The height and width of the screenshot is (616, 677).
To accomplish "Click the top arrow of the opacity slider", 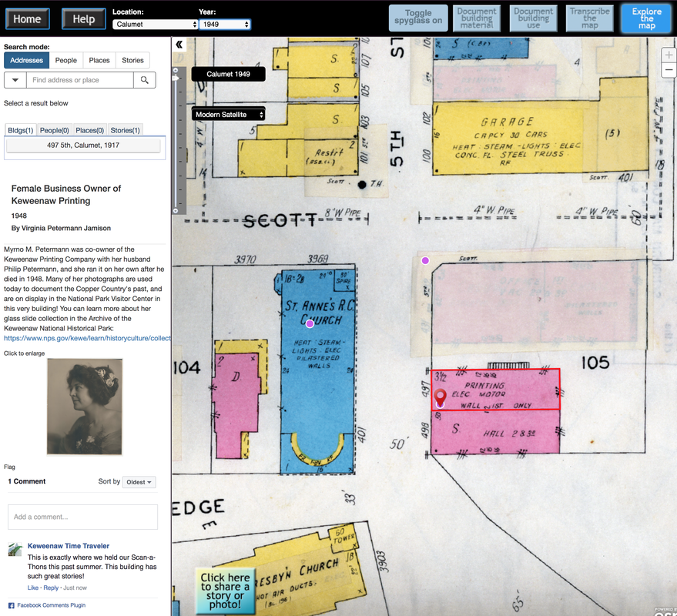I will [x=176, y=70].
